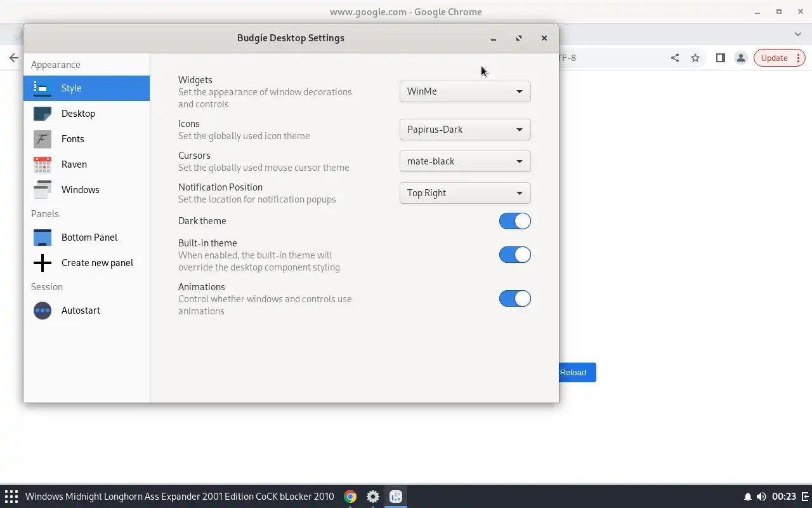812x508 pixels.
Task: Open the Desktop settings icon
Action: coord(42,114)
